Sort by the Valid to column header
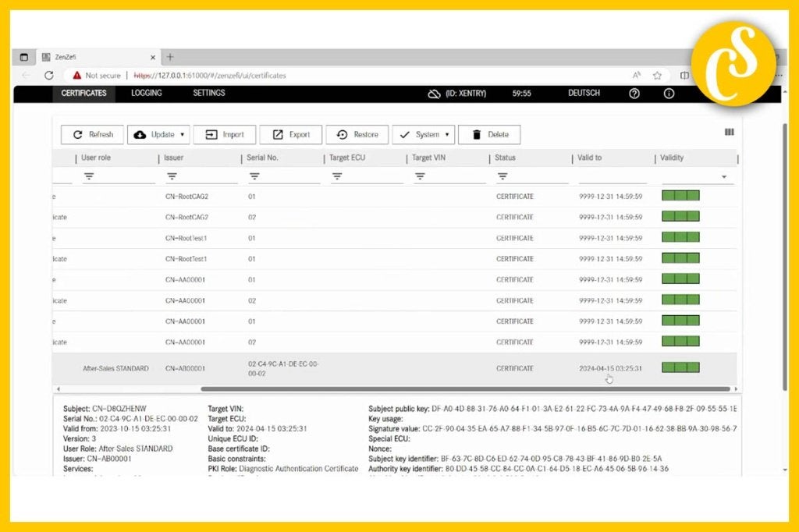Screen dimensions: 799x532 590,158
